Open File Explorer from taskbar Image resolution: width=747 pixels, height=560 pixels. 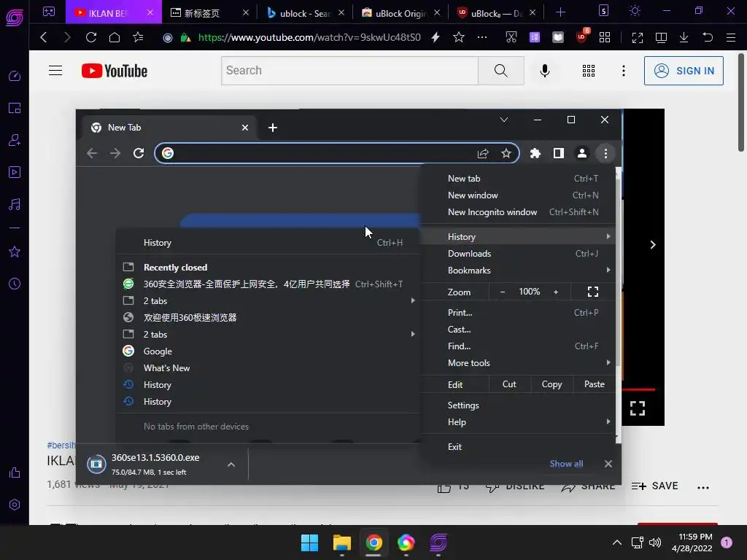341,542
